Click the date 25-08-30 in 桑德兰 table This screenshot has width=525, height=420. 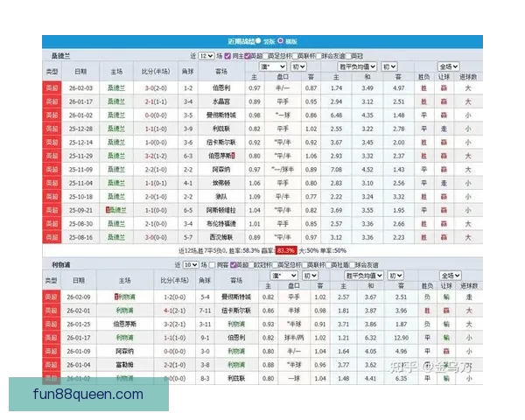point(80,224)
